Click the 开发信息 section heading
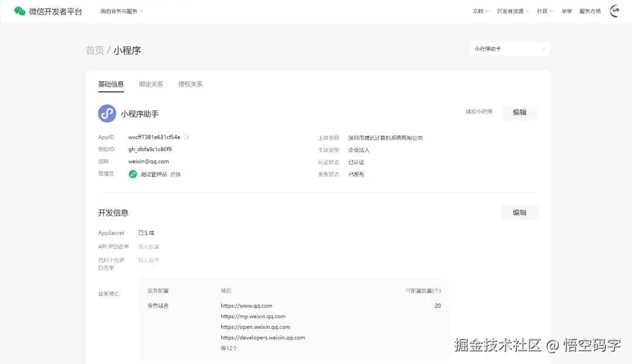The width and height of the screenshot is (632, 364). coord(114,213)
